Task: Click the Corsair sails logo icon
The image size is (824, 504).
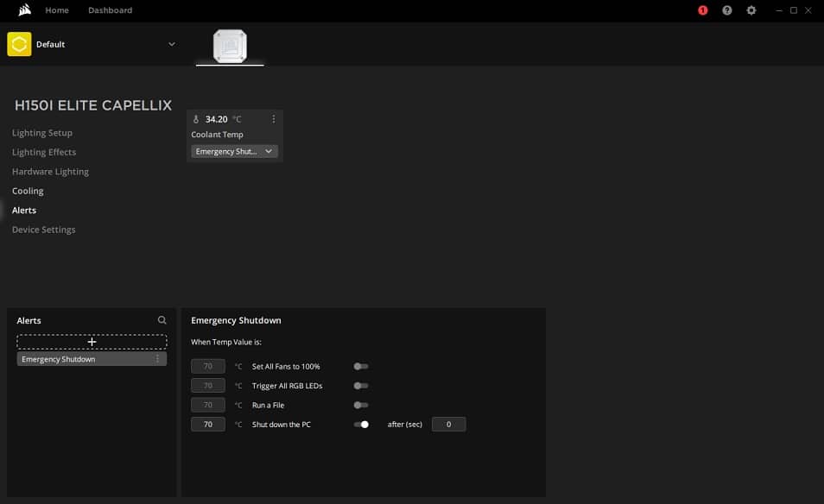Action: [24, 10]
